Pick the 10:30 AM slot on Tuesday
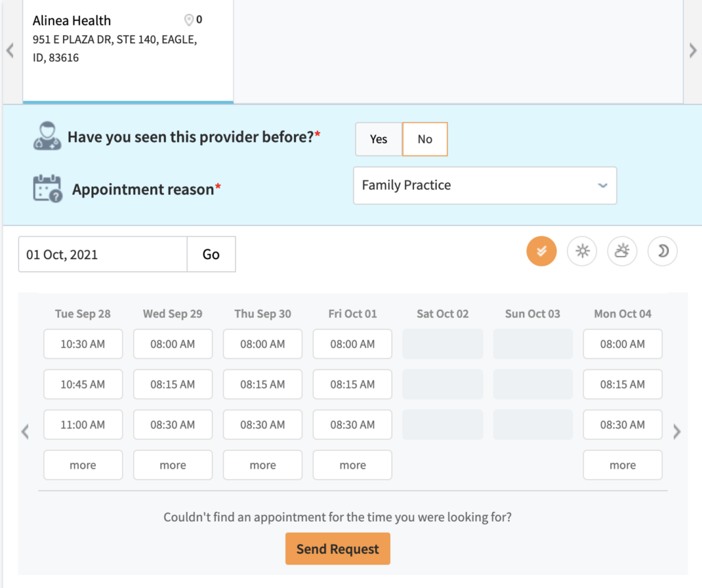The width and height of the screenshot is (702, 588). pyautogui.click(x=83, y=344)
